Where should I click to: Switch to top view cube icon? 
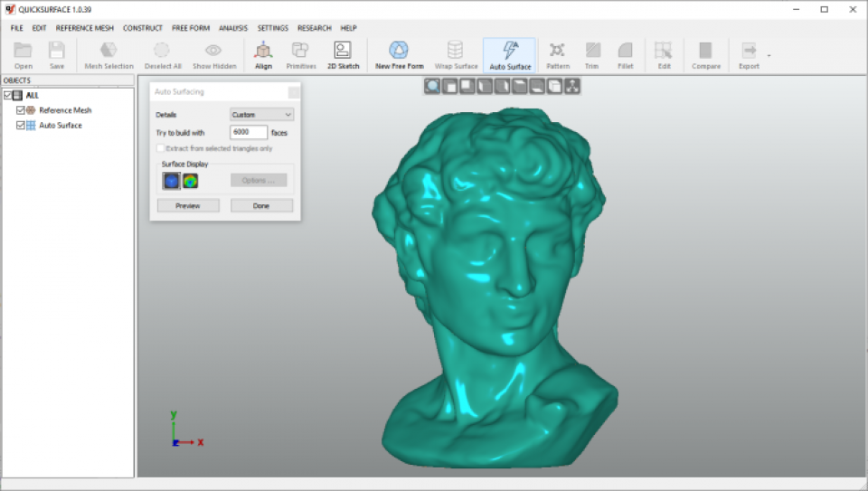pyautogui.click(x=520, y=86)
